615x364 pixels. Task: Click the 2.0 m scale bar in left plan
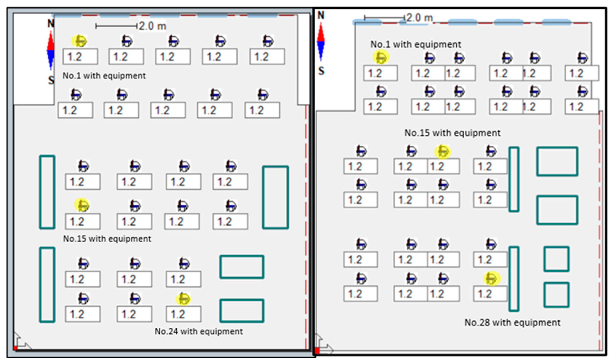click(117, 26)
